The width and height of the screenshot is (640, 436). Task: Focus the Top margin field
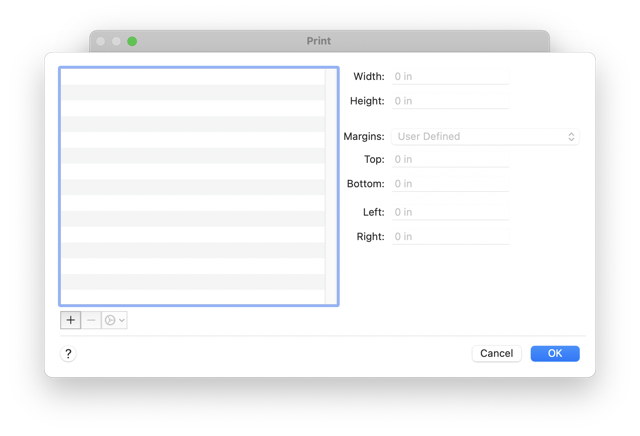(450, 159)
